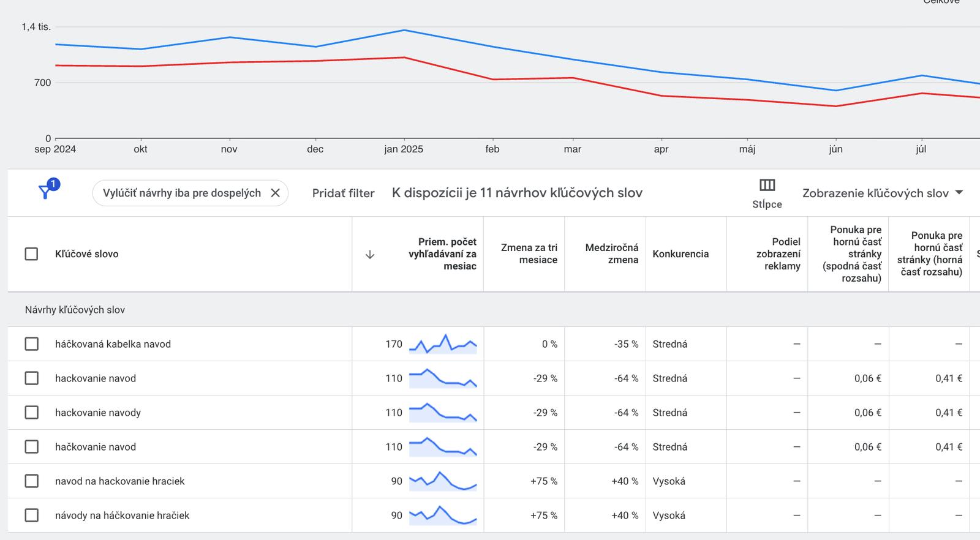Click 'Pridať filter' button
The width and height of the screenshot is (980, 540).
[343, 193]
